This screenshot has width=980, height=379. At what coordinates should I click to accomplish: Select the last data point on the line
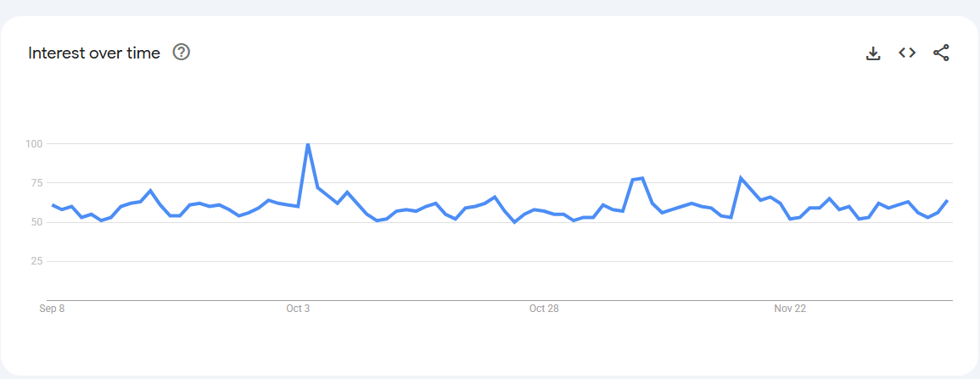point(947,201)
